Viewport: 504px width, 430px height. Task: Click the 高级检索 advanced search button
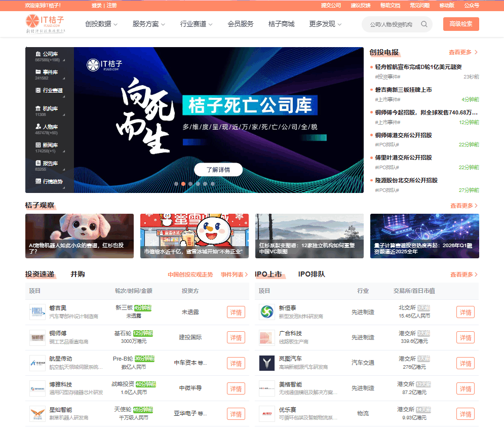point(460,23)
